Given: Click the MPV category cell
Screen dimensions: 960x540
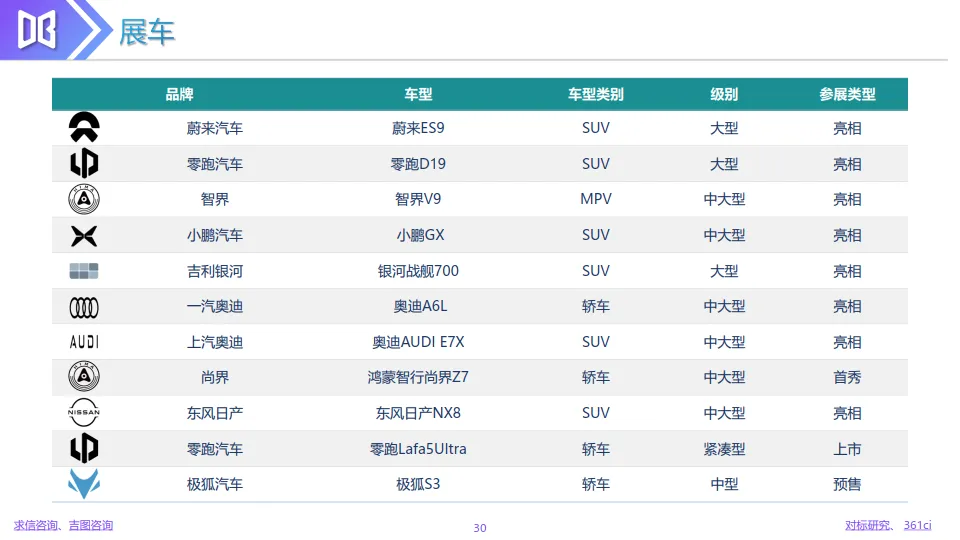Looking at the screenshot, I should pos(596,199).
